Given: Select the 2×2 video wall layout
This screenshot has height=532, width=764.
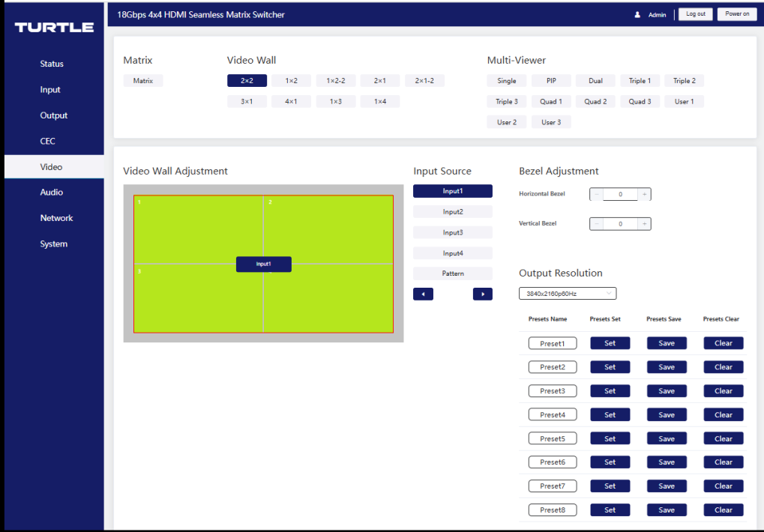Looking at the screenshot, I should coord(247,80).
